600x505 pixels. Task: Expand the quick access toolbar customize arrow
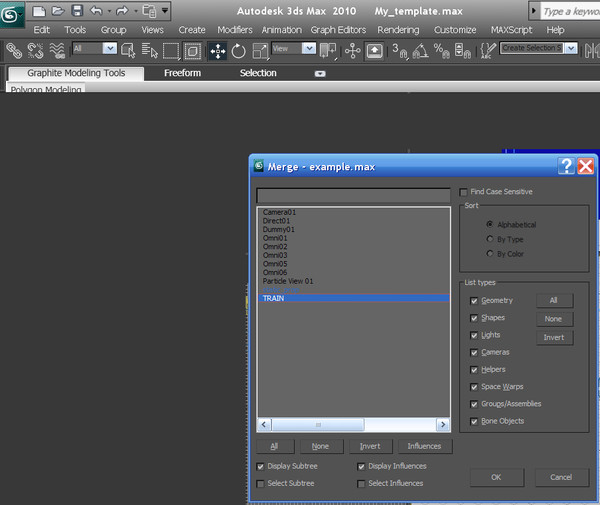click(165, 10)
